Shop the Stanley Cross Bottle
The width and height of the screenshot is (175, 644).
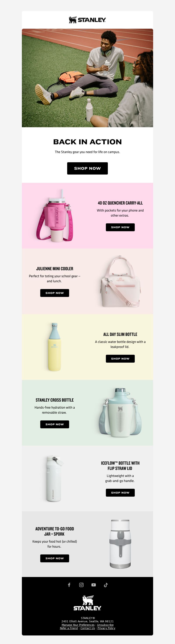click(55, 424)
